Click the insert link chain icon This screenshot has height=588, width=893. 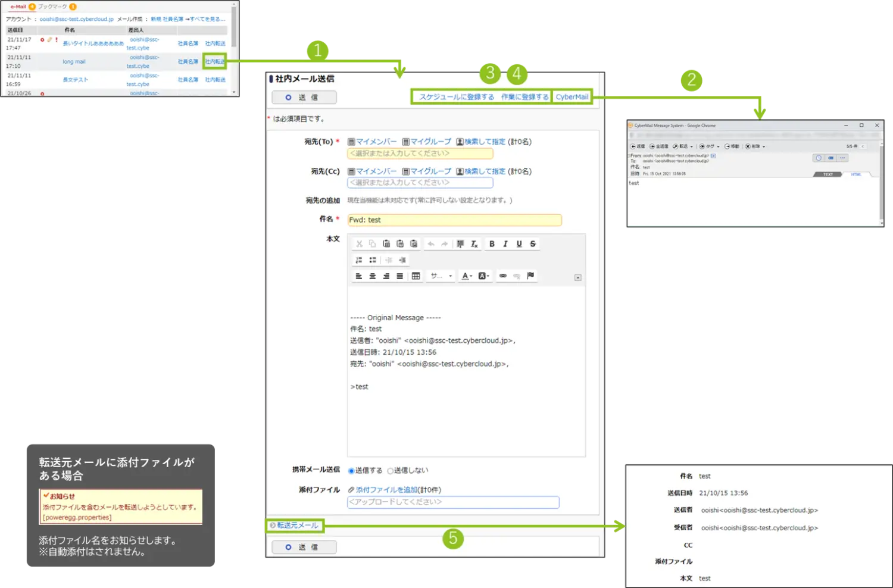tap(503, 276)
